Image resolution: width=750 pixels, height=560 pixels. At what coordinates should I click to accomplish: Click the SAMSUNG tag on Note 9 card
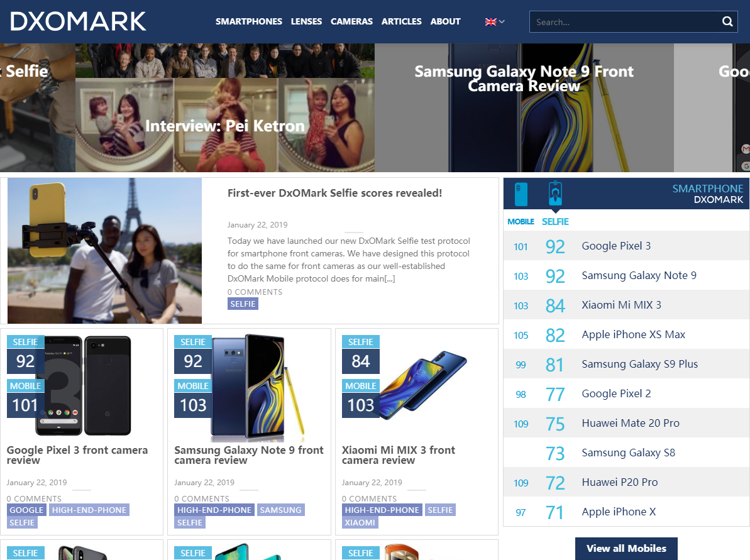coord(281,510)
